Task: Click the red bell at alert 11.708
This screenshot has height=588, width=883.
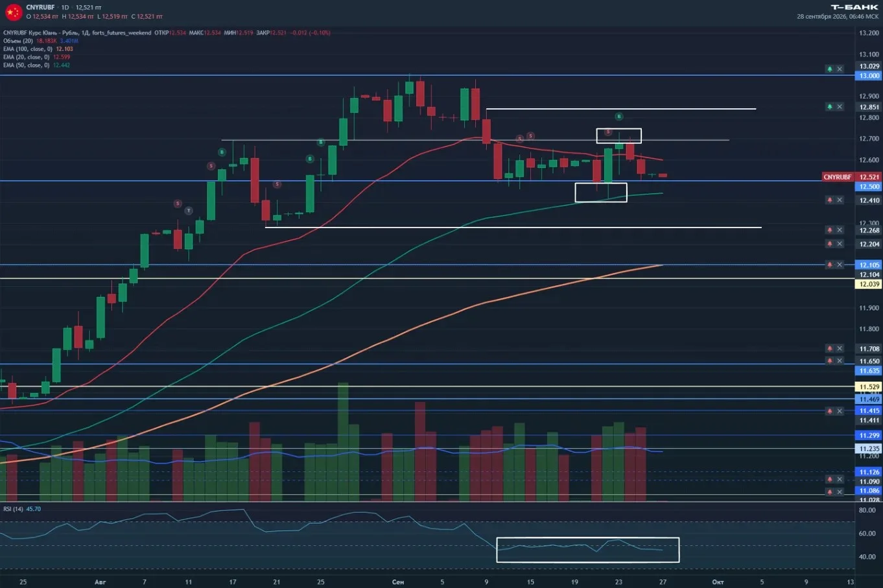Action: click(830, 348)
